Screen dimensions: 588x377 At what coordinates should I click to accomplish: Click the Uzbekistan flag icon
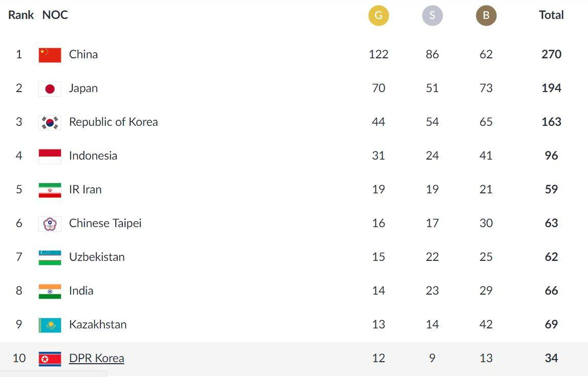[x=50, y=258]
